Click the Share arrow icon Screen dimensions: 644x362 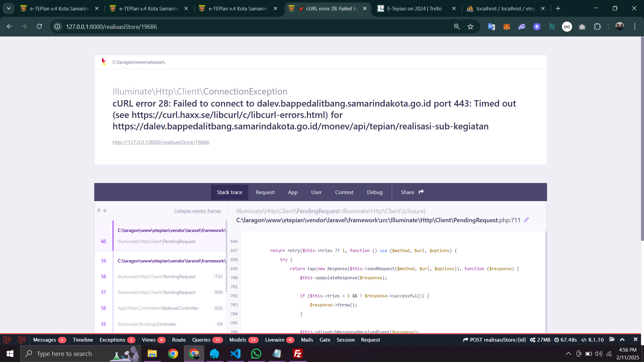[421, 192]
